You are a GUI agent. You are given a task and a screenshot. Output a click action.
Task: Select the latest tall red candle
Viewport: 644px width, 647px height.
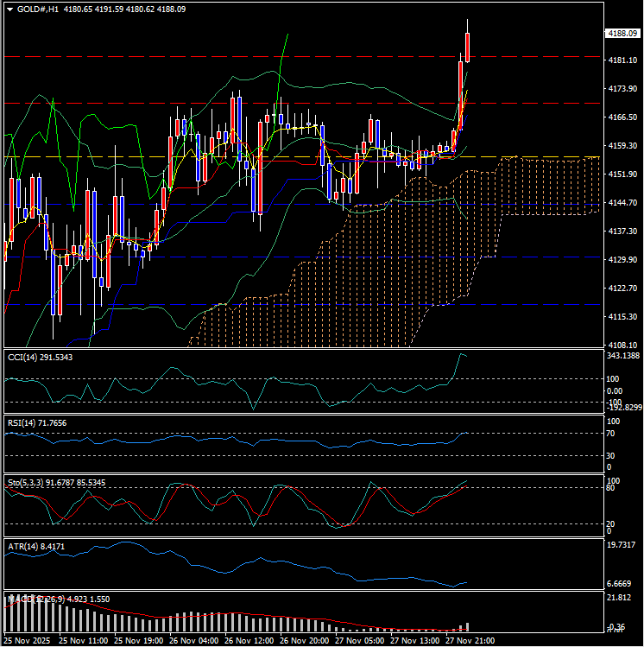coord(467,47)
